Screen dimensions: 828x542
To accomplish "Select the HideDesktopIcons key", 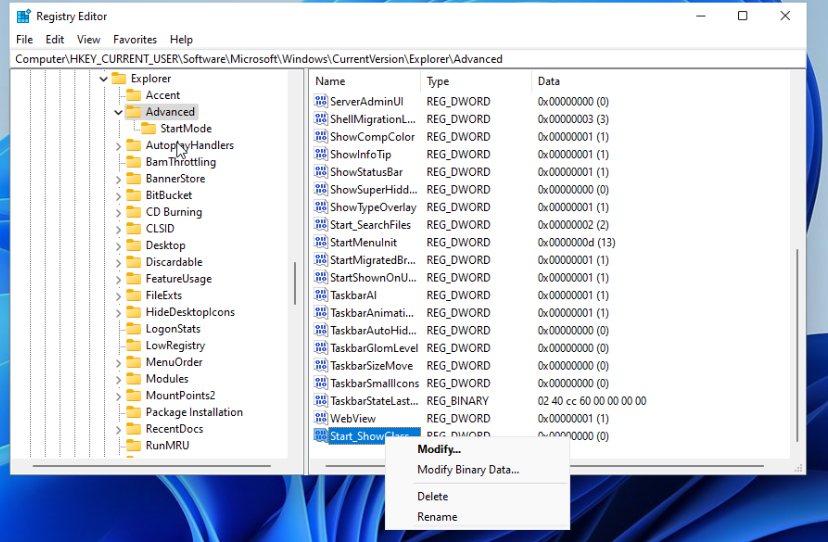I will pos(190,312).
